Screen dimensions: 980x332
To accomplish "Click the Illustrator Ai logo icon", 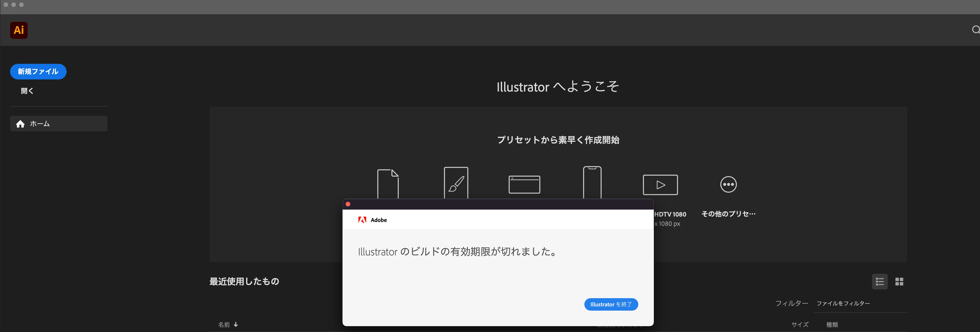I will point(19,30).
